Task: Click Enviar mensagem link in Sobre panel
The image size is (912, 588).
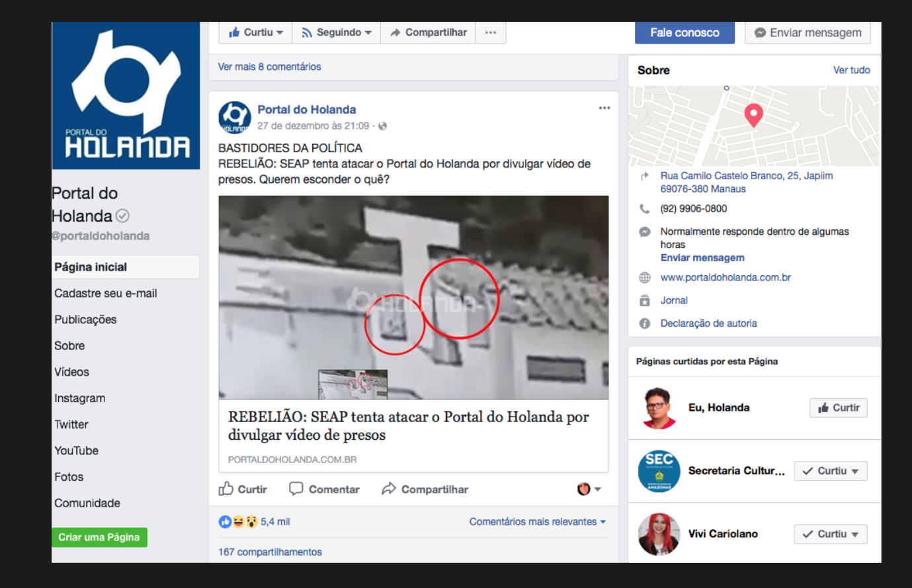Action: pyautogui.click(x=702, y=258)
